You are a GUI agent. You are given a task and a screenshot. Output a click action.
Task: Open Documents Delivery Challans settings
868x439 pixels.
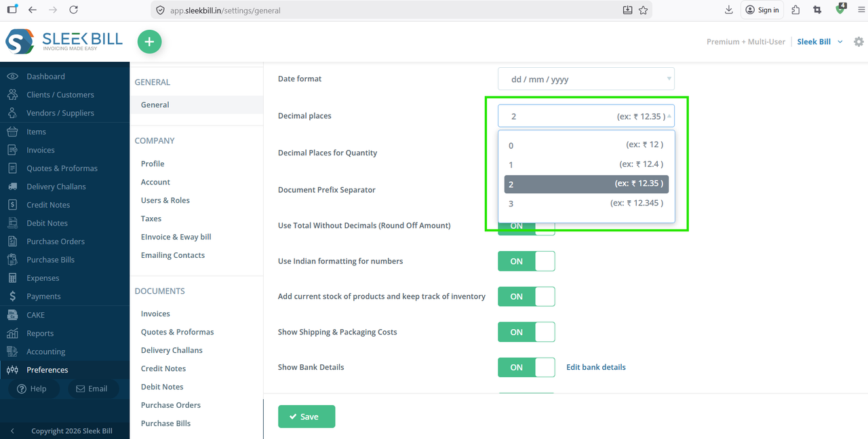(x=172, y=350)
